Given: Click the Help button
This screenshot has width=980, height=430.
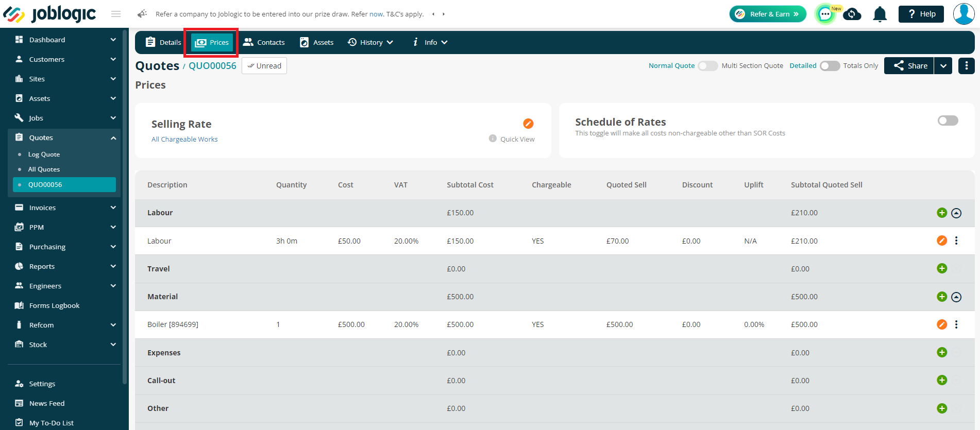Looking at the screenshot, I should click(x=921, y=14).
